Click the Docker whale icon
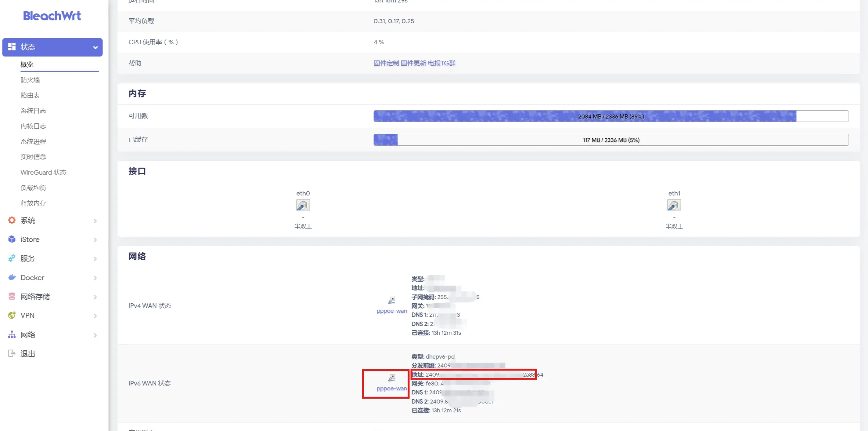This screenshot has height=431, width=868. [12, 277]
